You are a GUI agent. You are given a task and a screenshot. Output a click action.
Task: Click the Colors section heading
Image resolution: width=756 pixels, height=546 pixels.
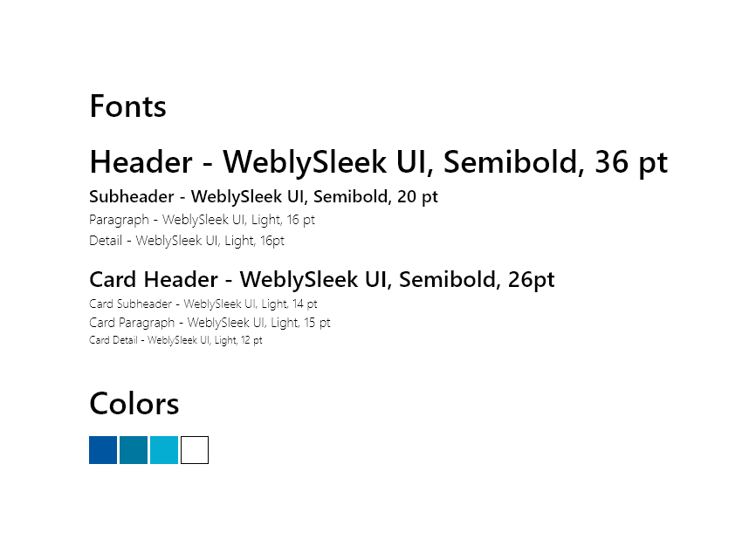click(134, 403)
